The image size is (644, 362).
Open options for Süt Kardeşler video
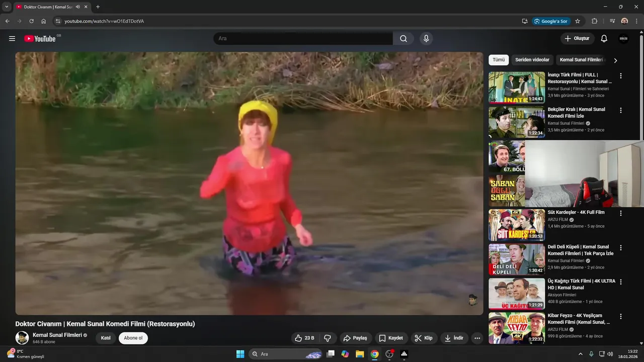click(x=620, y=213)
